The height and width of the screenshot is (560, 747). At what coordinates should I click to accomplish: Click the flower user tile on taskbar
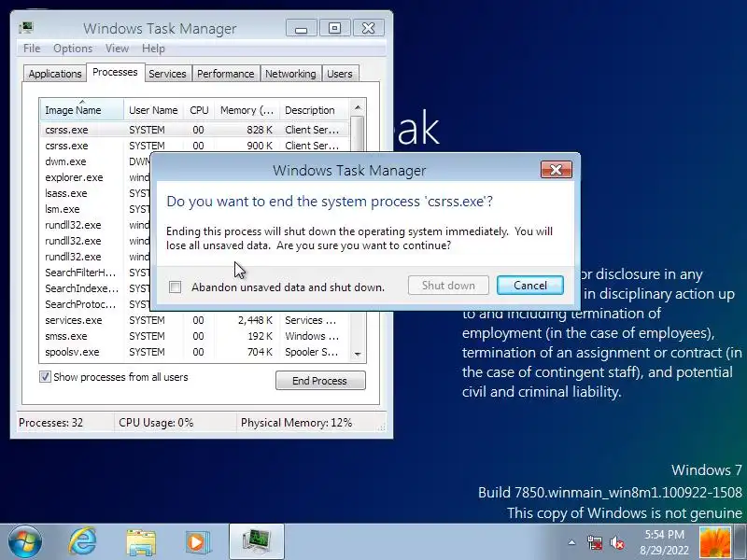[x=715, y=542]
